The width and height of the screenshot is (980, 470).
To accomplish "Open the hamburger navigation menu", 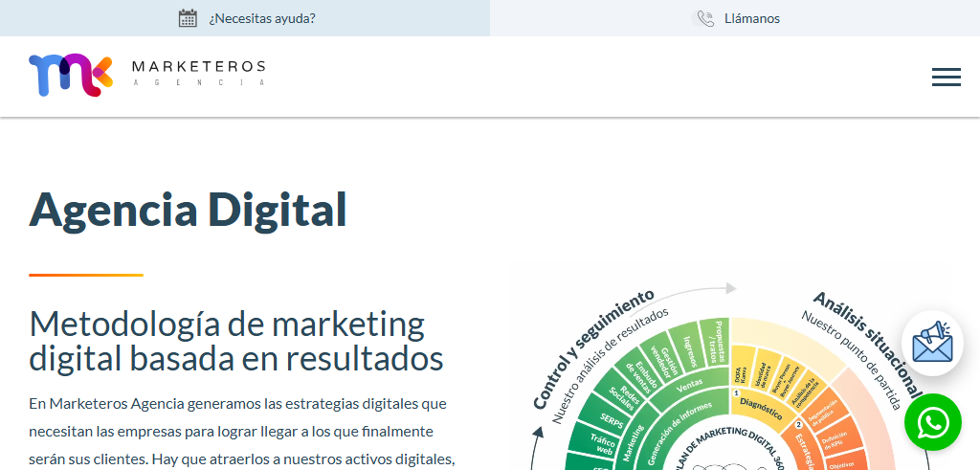I will (947, 77).
